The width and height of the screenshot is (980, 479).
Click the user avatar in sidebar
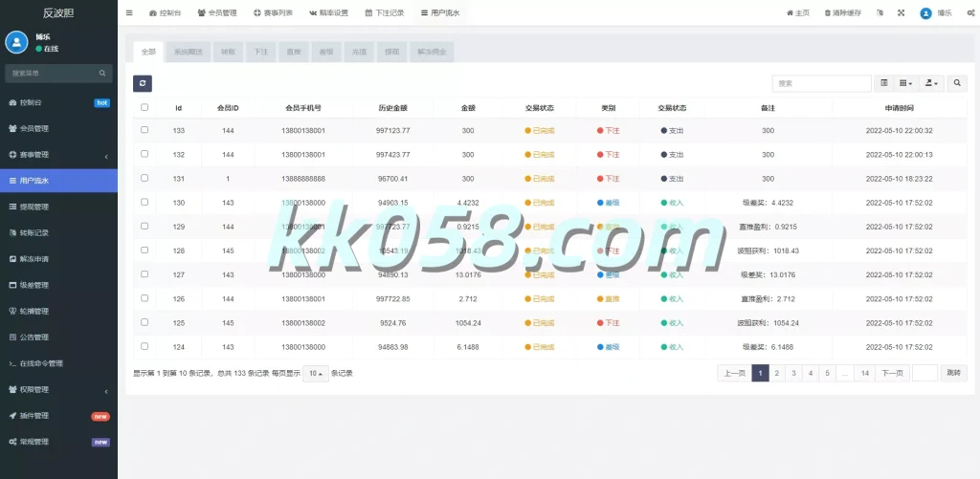pos(16,42)
